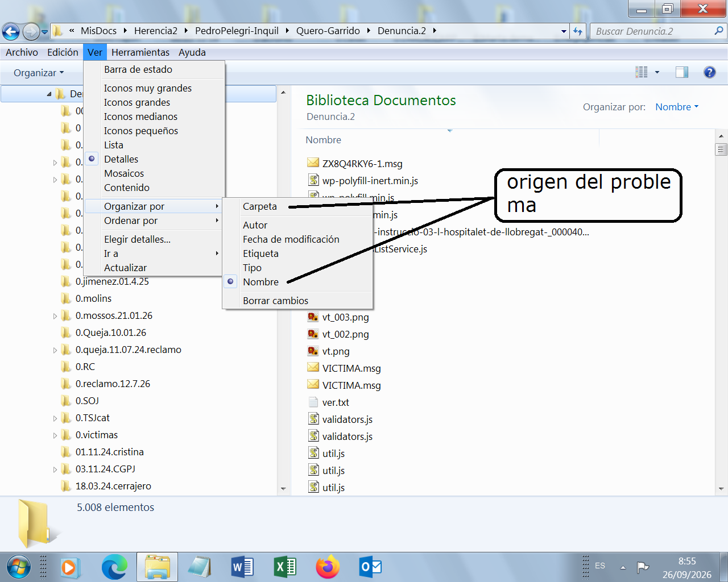Click the Organizar toolbar button
Image resolution: width=728 pixels, height=582 pixels.
click(x=39, y=73)
